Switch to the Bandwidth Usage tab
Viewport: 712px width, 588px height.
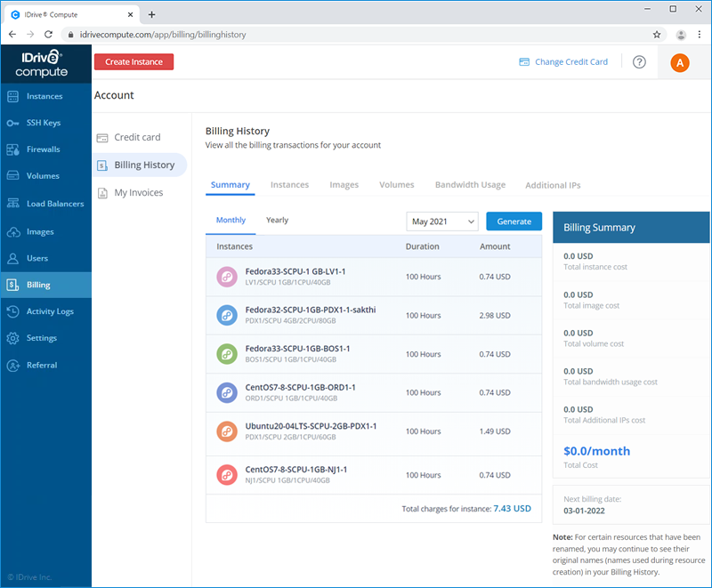click(471, 185)
